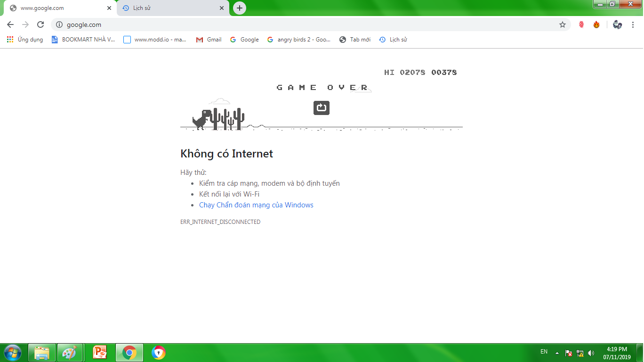
Task: Click the Action Center flag tray icon
Action: coord(569,353)
